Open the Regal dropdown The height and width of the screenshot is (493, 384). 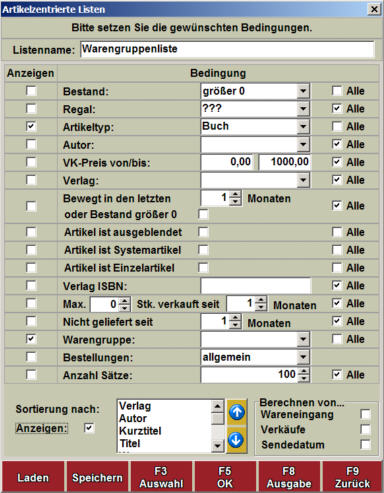click(303, 109)
